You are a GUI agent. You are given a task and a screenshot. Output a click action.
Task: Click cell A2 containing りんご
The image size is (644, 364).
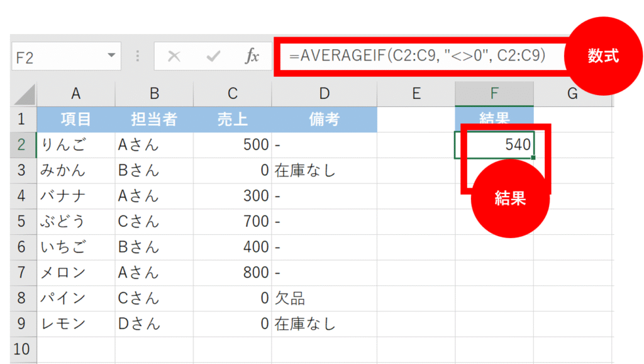(75, 144)
